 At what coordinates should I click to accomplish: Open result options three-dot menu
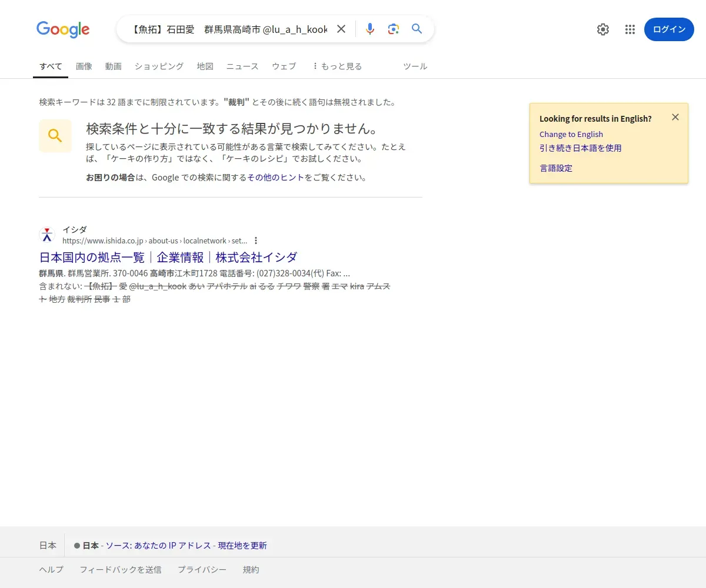tap(256, 240)
